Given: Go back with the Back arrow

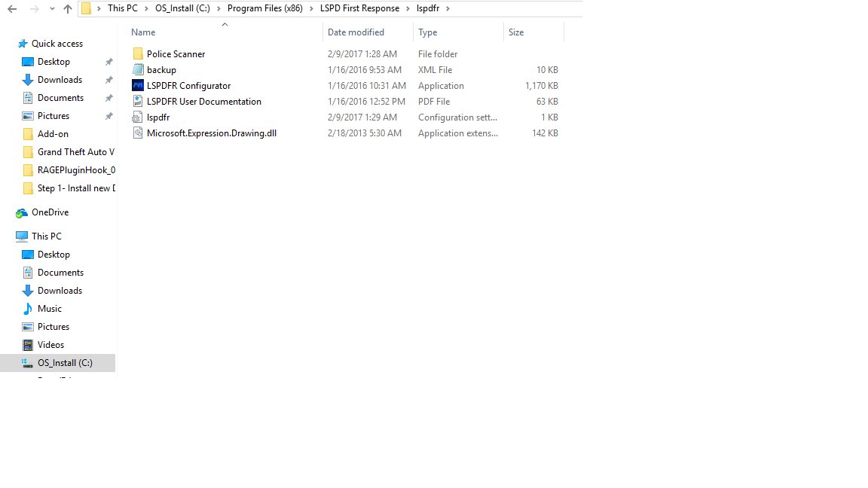Looking at the screenshot, I should click(x=12, y=9).
